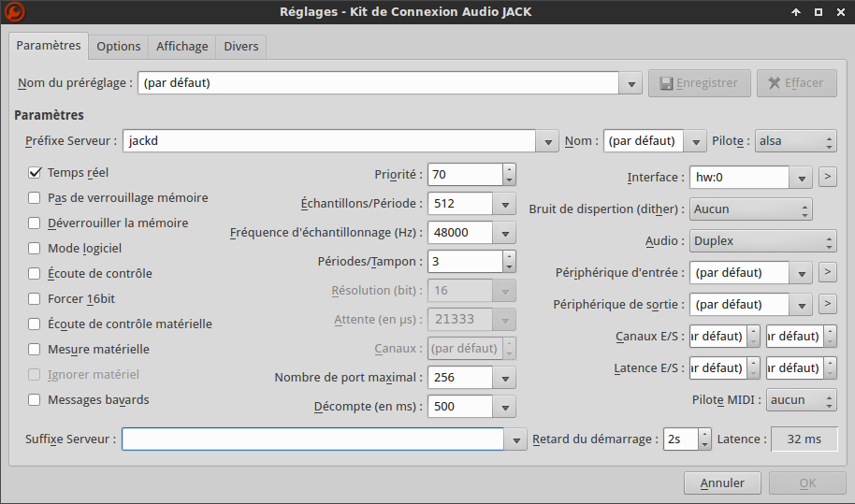This screenshot has width=855, height=504.
Task: Switch to the Paramètres tab
Action: pos(49,45)
